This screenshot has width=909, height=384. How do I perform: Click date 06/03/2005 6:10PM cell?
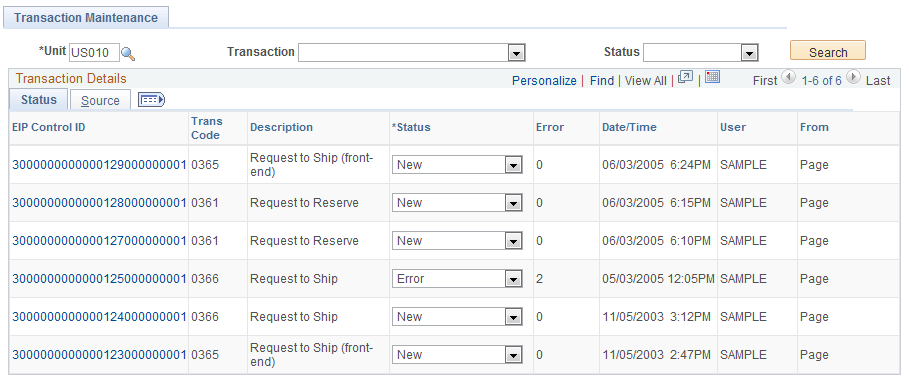pos(656,241)
